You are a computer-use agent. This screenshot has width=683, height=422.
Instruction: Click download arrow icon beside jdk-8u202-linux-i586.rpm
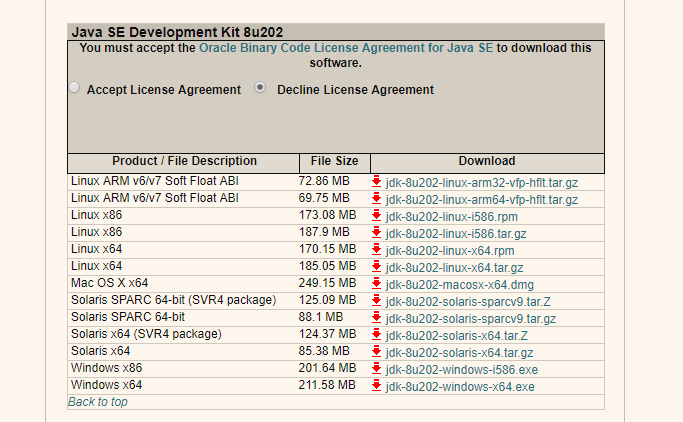coord(376,216)
